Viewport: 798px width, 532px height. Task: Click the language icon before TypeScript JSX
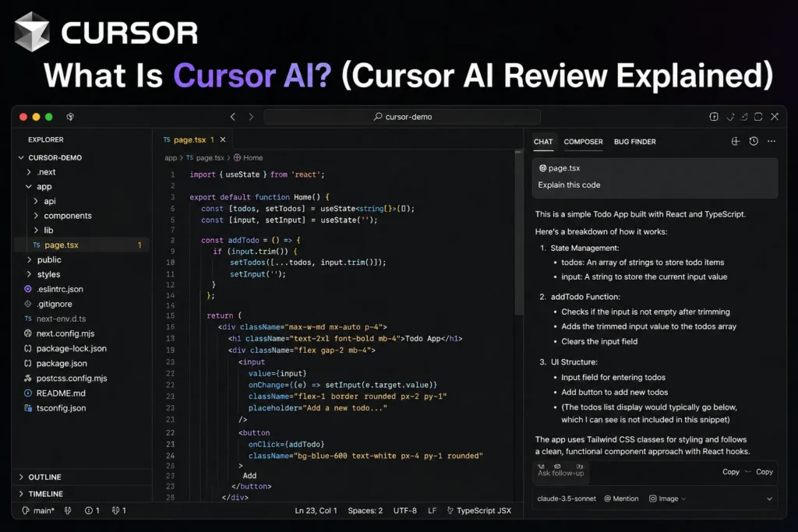pyautogui.click(x=450, y=510)
